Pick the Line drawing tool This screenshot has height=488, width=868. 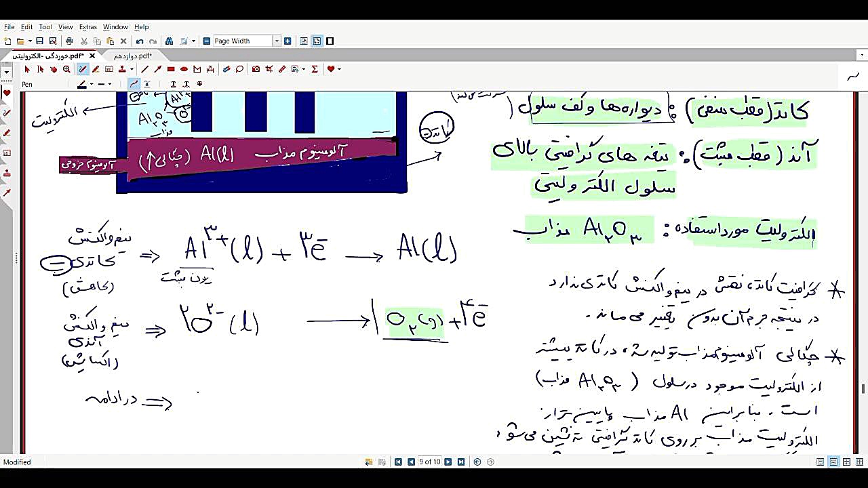coord(144,69)
